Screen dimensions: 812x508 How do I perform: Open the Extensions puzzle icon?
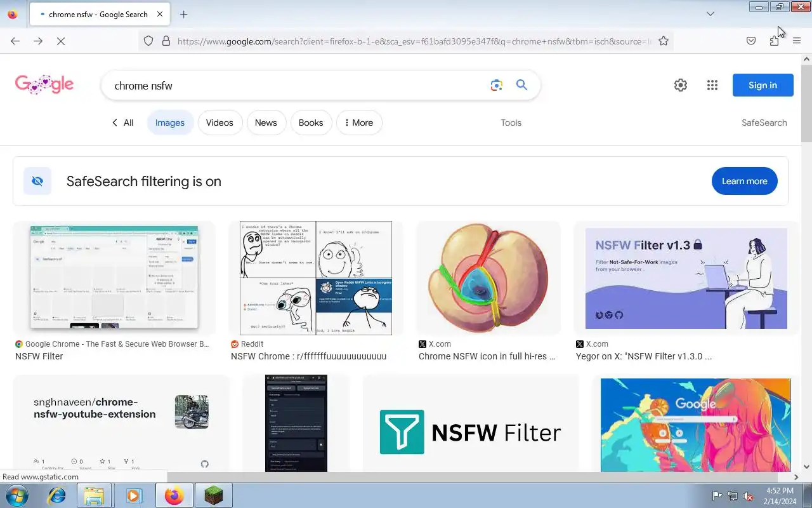[x=774, y=41]
